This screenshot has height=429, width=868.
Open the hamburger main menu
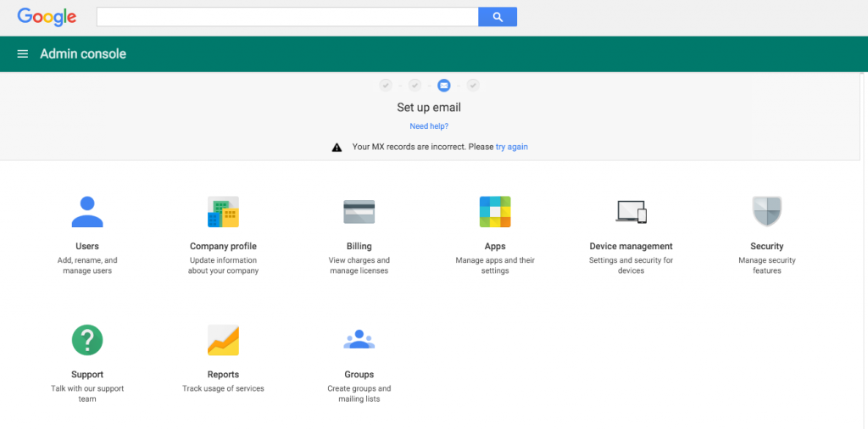coord(23,53)
